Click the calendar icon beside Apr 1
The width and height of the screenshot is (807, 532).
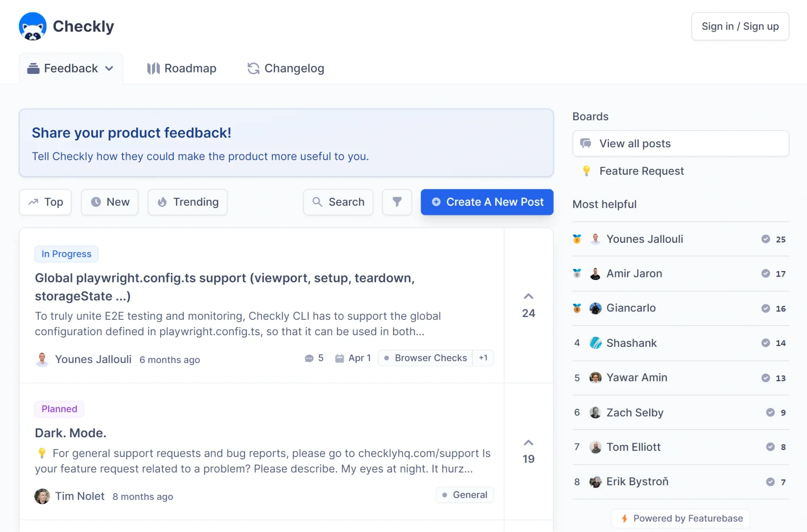coord(339,358)
